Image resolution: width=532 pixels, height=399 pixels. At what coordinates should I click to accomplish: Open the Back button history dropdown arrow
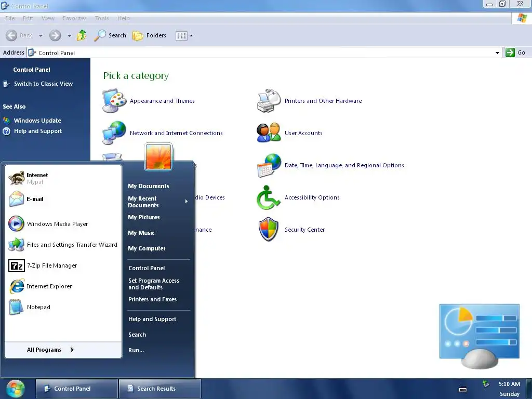coord(41,36)
